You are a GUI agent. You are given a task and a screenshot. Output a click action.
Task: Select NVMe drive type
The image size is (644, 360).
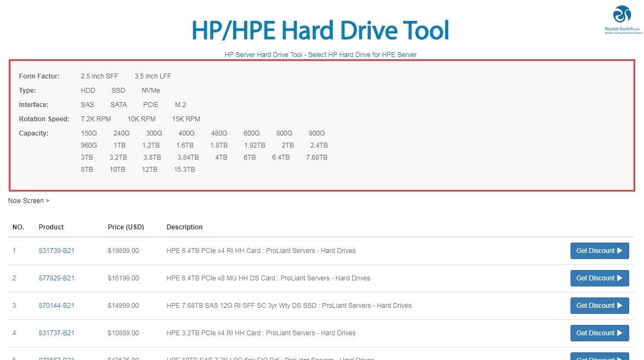151,91
